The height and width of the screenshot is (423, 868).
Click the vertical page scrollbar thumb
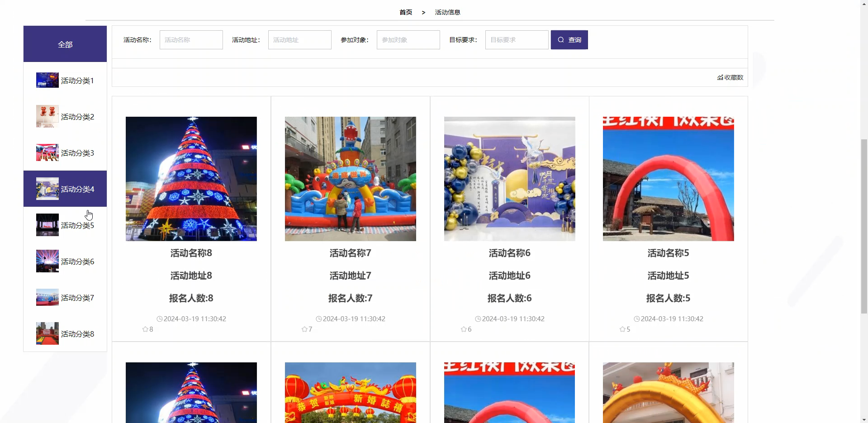tap(864, 226)
